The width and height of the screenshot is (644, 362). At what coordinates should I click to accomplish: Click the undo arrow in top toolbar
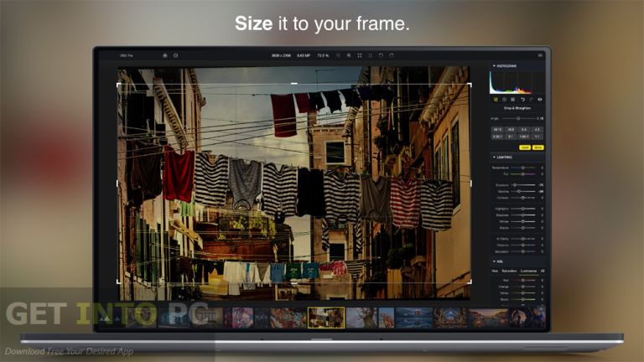(x=382, y=55)
